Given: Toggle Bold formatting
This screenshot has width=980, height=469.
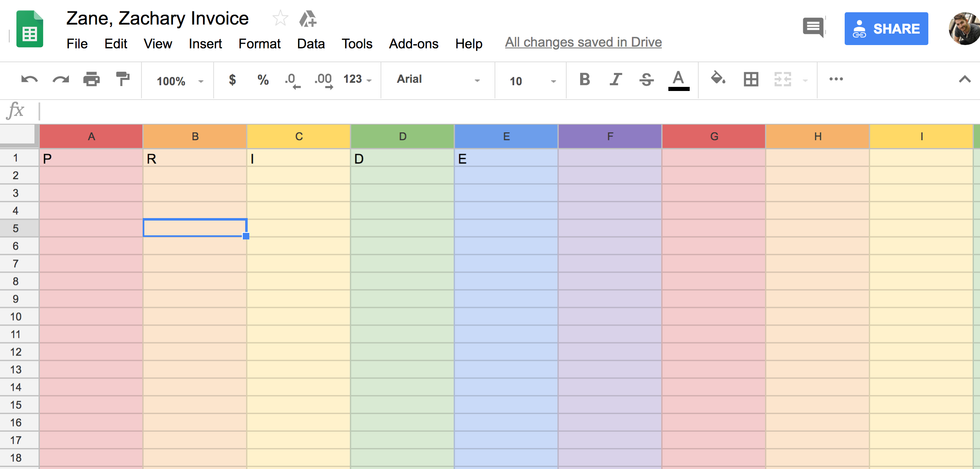Looking at the screenshot, I should (x=585, y=80).
